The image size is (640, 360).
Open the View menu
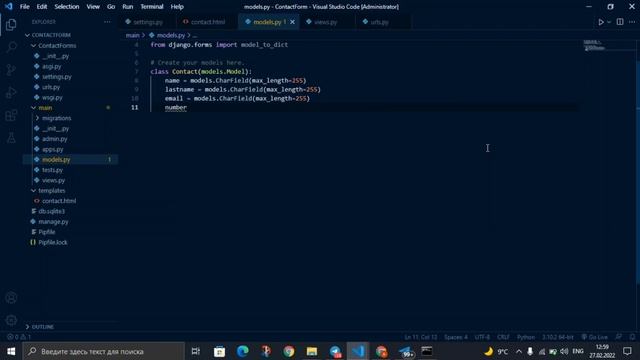tap(93, 7)
